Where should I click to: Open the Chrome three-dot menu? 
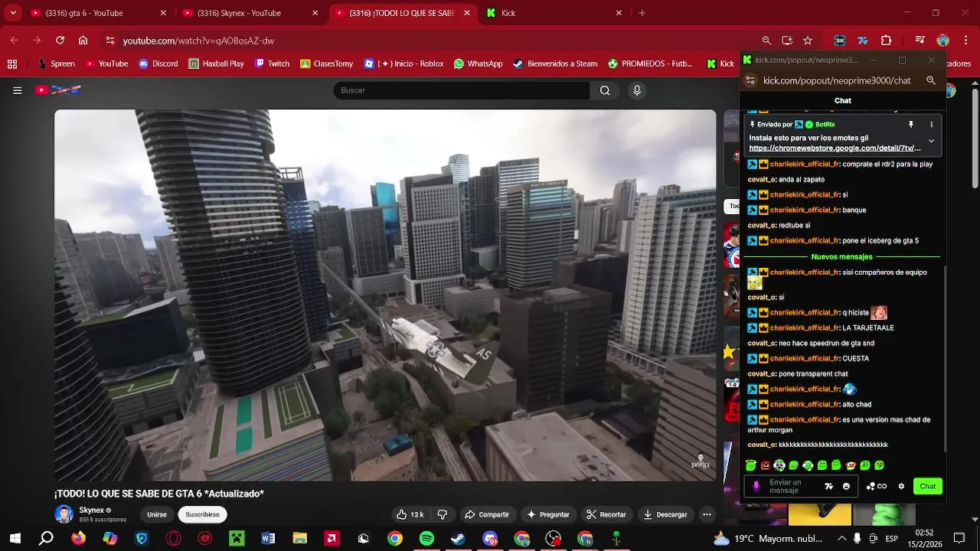click(x=965, y=41)
